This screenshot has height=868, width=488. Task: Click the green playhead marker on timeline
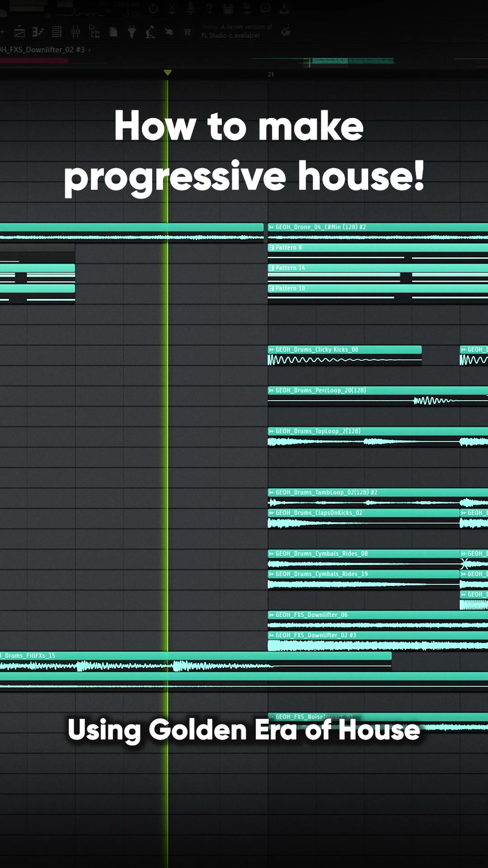click(168, 72)
